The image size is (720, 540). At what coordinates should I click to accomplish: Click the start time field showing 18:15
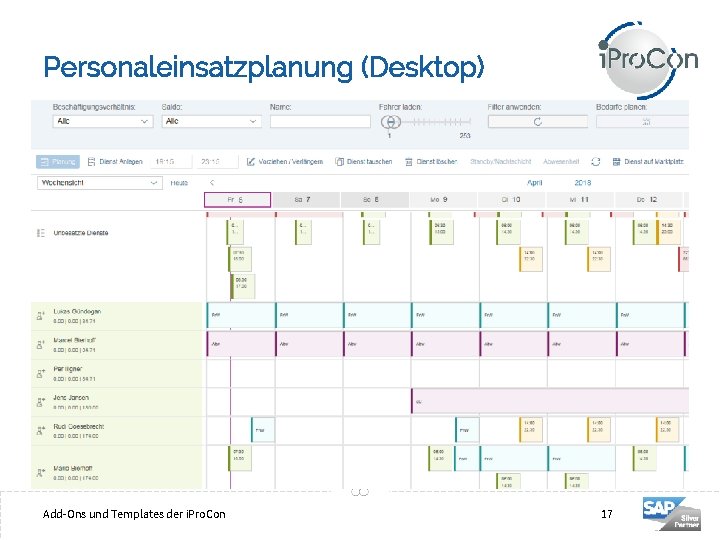(171, 162)
